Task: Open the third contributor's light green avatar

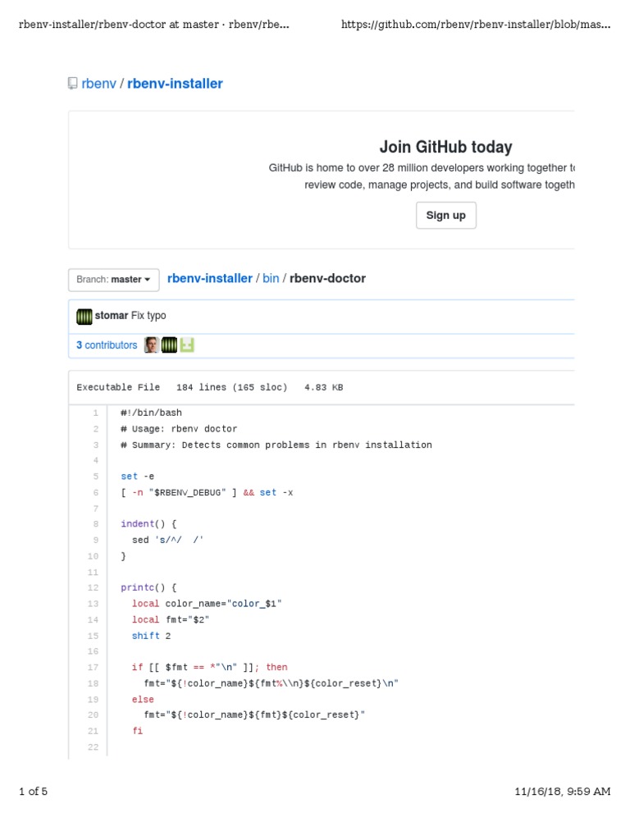Action: click(x=187, y=345)
